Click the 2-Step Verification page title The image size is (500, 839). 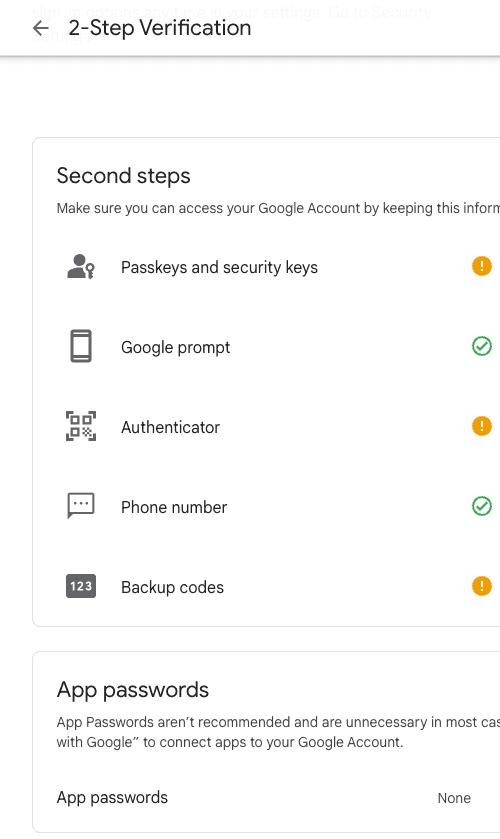[x=160, y=28]
